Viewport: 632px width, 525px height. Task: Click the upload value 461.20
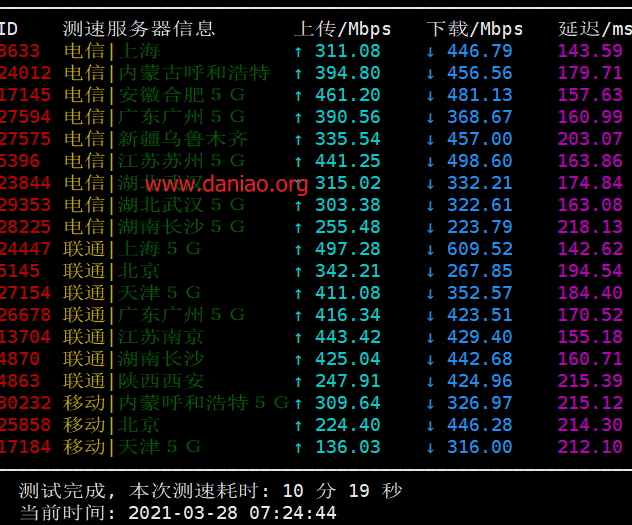coord(347,95)
